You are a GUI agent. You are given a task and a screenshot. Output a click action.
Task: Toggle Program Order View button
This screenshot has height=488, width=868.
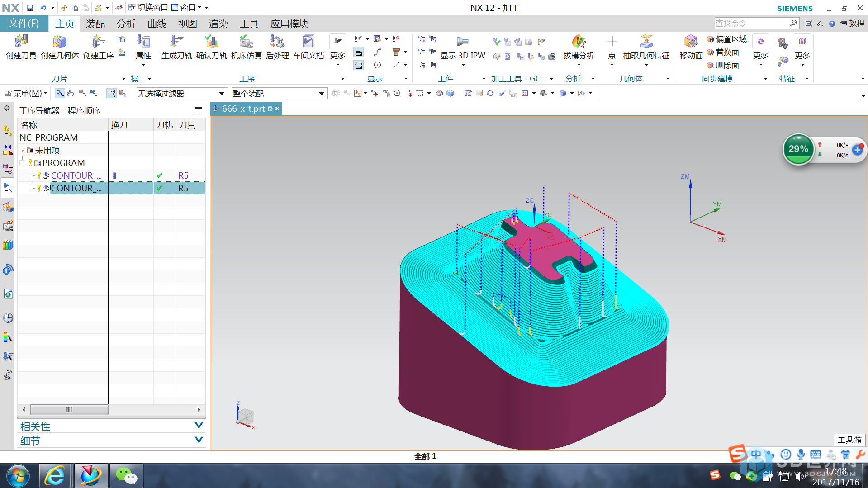click(x=60, y=93)
